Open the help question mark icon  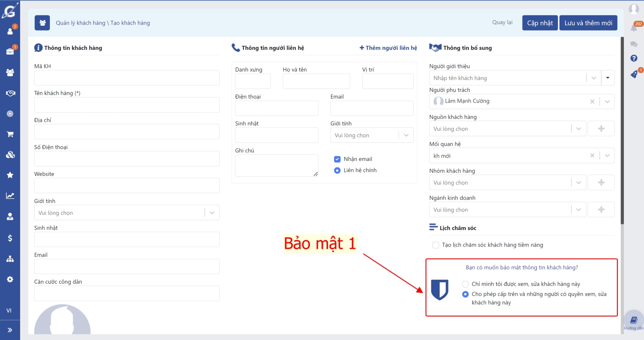point(634,58)
